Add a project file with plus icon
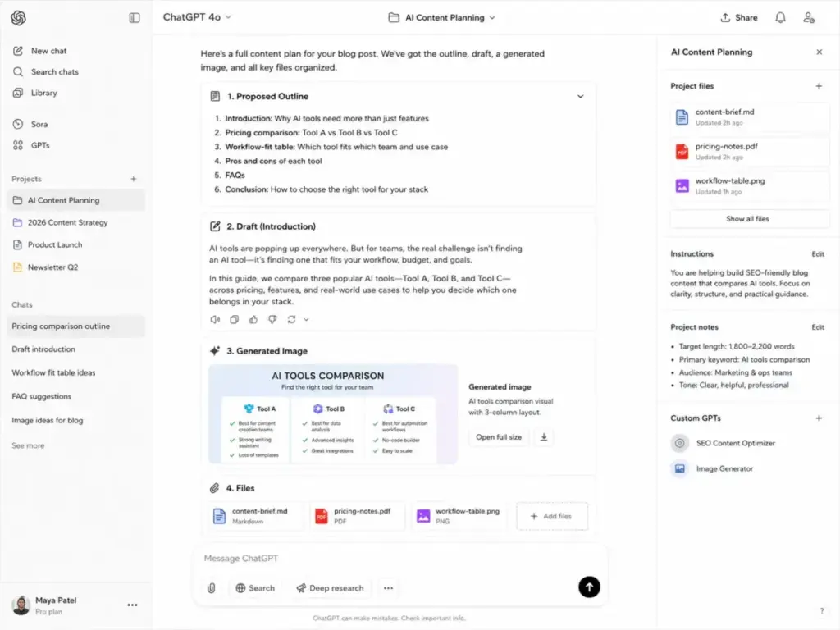840x630 pixels. click(819, 86)
